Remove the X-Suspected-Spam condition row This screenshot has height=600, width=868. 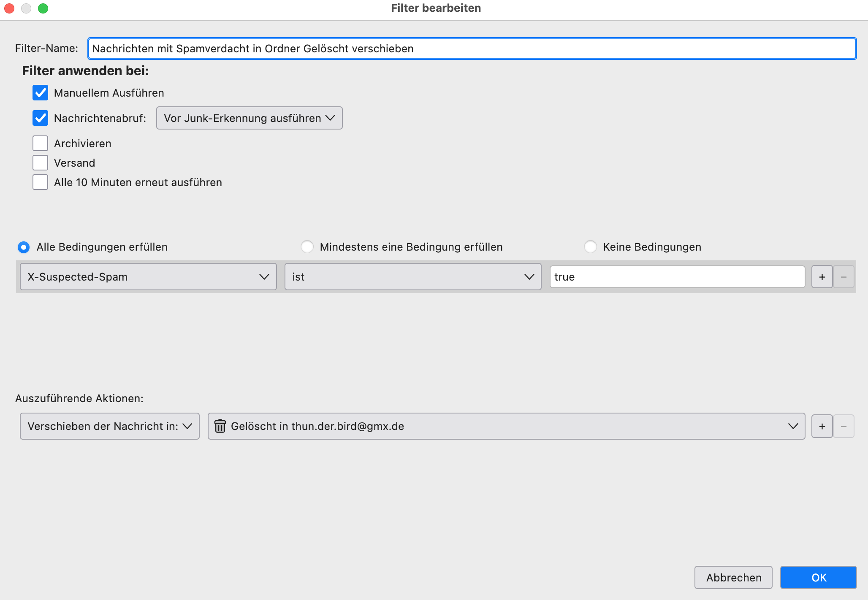pyautogui.click(x=844, y=277)
